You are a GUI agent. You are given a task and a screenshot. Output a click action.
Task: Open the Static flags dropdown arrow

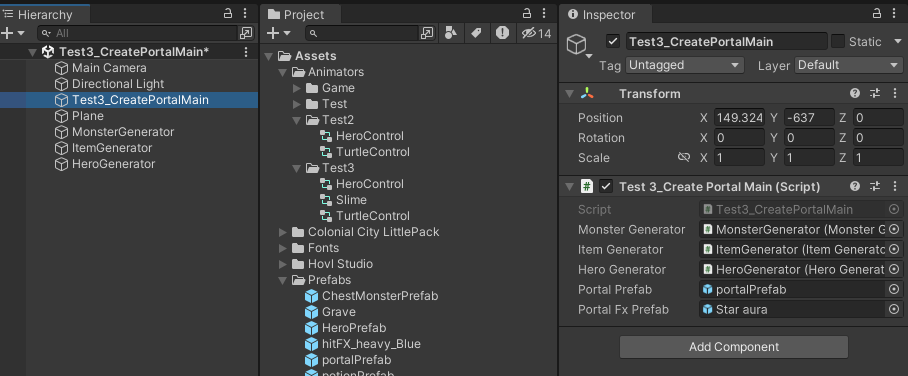pos(898,42)
